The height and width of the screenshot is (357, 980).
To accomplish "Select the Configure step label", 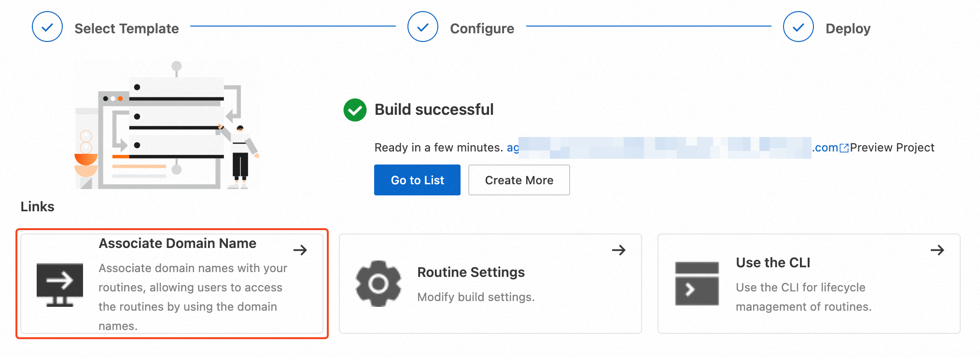I will [x=482, y=28].
